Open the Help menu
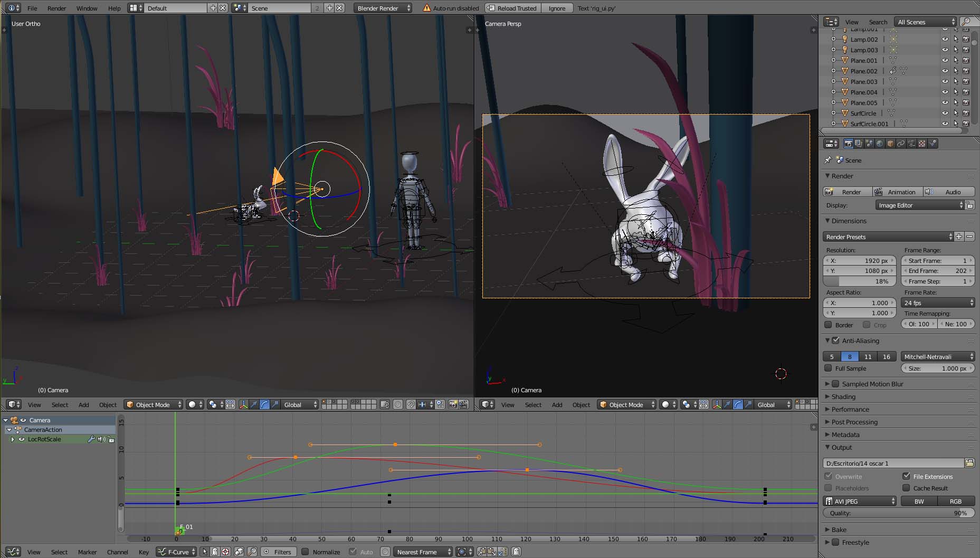980x558 pixels. 115,8
